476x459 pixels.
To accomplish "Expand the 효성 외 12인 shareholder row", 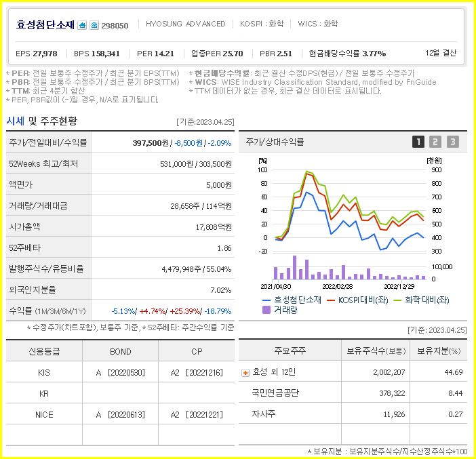I will pyautogui.click(x=245, y=372).
